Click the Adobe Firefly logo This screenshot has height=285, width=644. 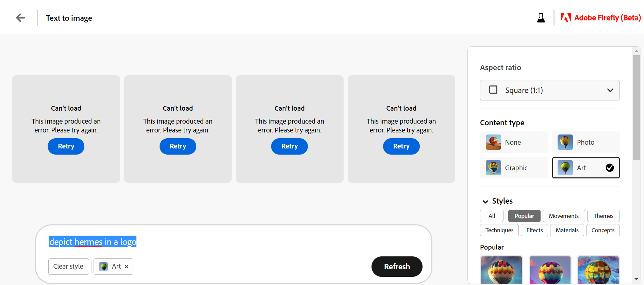600,17
